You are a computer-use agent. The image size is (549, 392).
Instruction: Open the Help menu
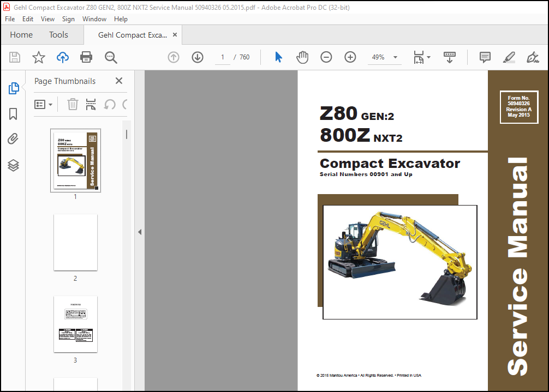121,19
